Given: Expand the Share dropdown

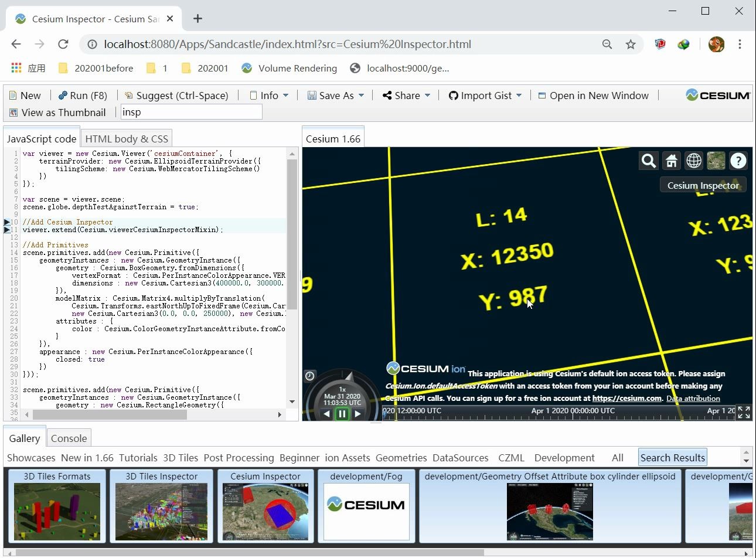Looking at the screenshot, I should coord(407,96).
